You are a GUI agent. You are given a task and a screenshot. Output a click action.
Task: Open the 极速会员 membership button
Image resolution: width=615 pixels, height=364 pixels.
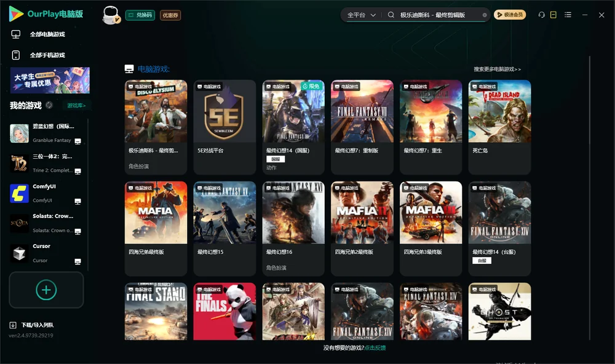point(510,15)
